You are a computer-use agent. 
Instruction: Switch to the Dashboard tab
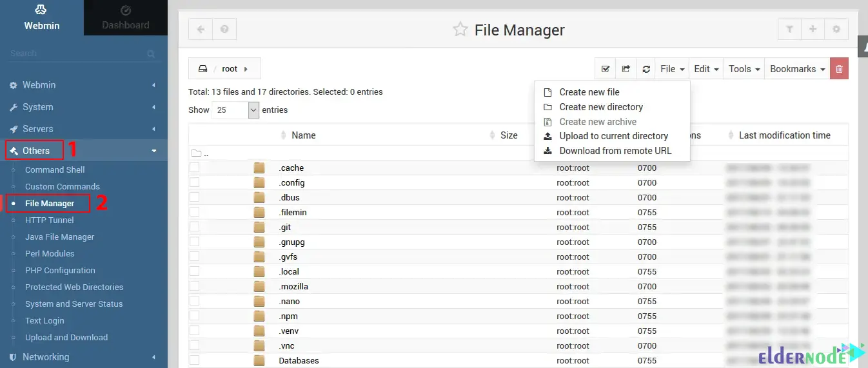coord(126,17)
